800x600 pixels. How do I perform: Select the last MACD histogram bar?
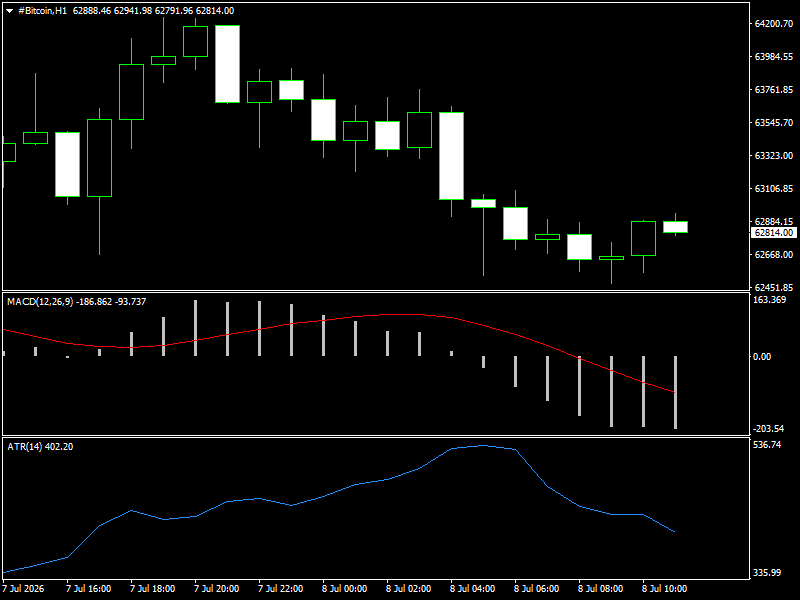point(676,392)
